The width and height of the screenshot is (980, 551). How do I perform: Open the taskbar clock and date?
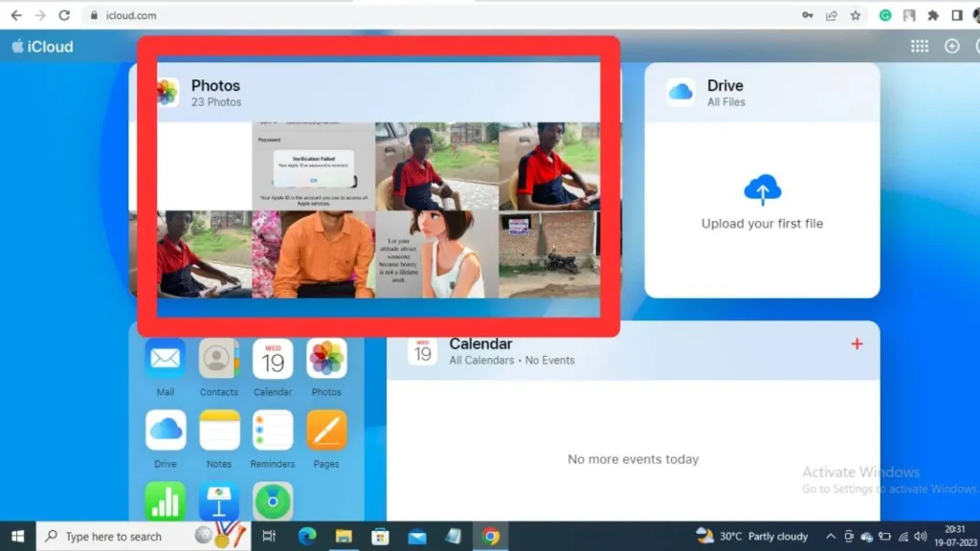956,536
